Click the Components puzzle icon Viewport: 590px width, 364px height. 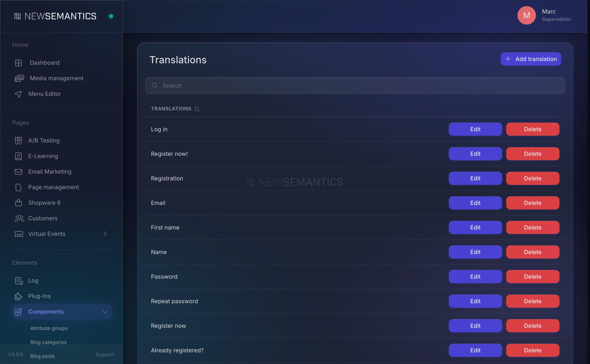[18, 312]
